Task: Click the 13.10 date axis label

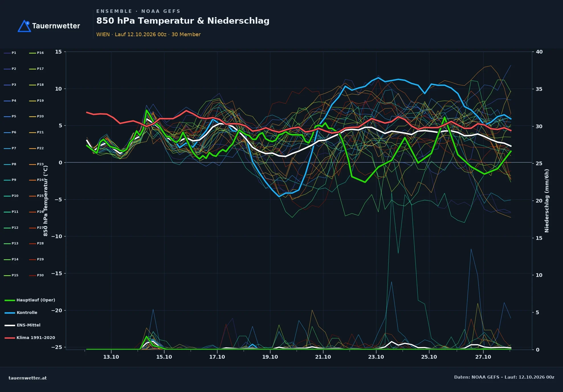Action: click(x=111, y=357)
